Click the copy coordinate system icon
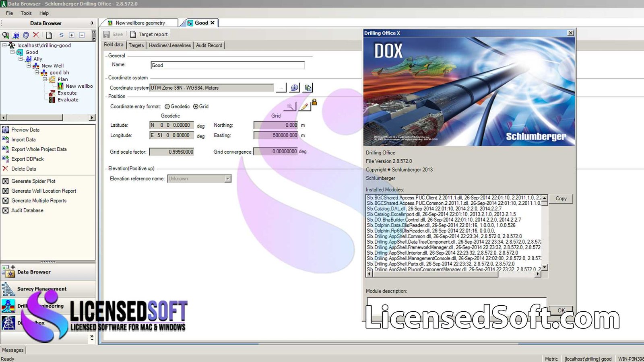The width and height of the screenshot is (644, 362). pyautogui.click(x=308, y=88)
